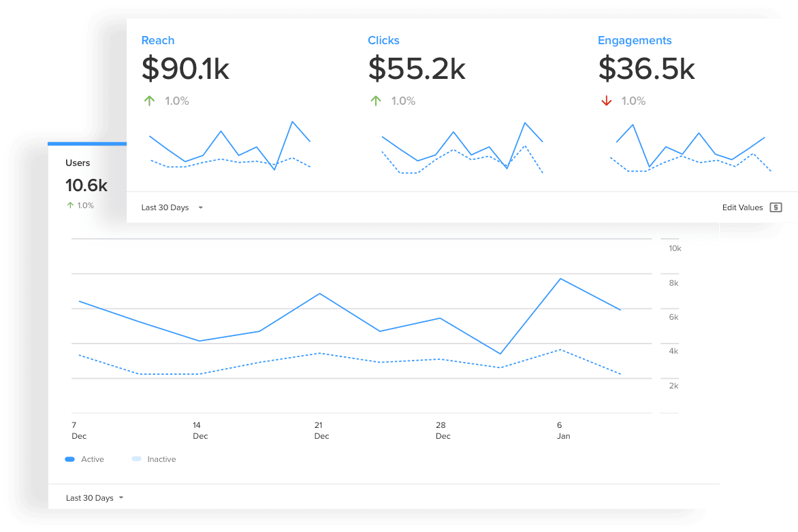Screen dimensions: 798x532
Task: Click the Active legend color dot
Action: point(69,459)
